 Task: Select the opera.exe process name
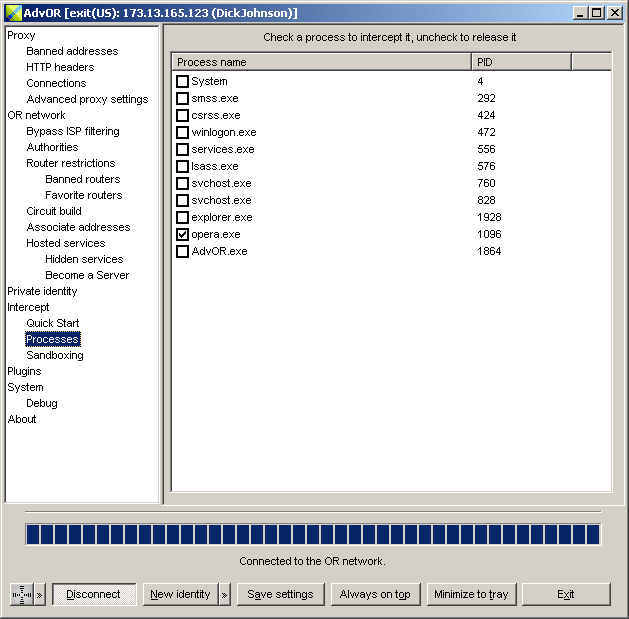coord(216,234)
